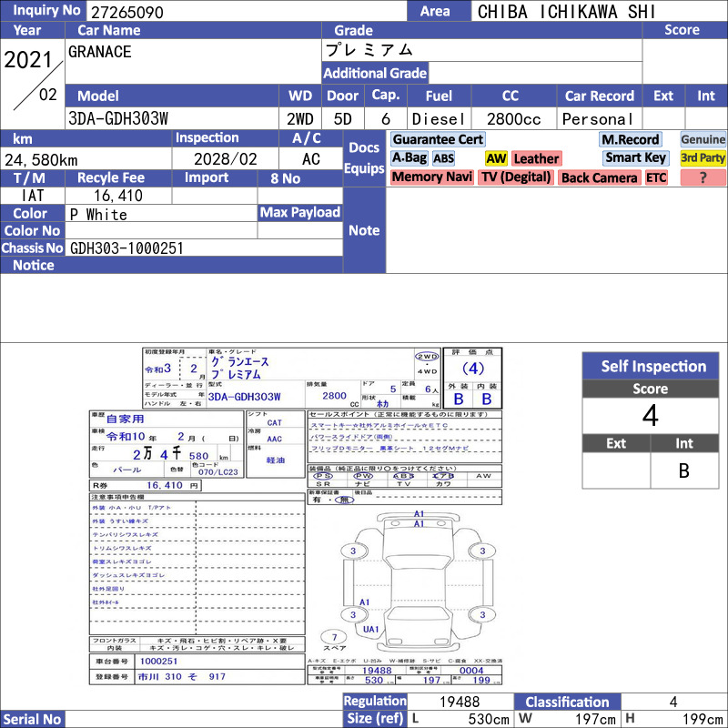Select the Back Camera badge
Image resolution: width=728 pixels, height=728 pixels.
[x=599, y=177]
